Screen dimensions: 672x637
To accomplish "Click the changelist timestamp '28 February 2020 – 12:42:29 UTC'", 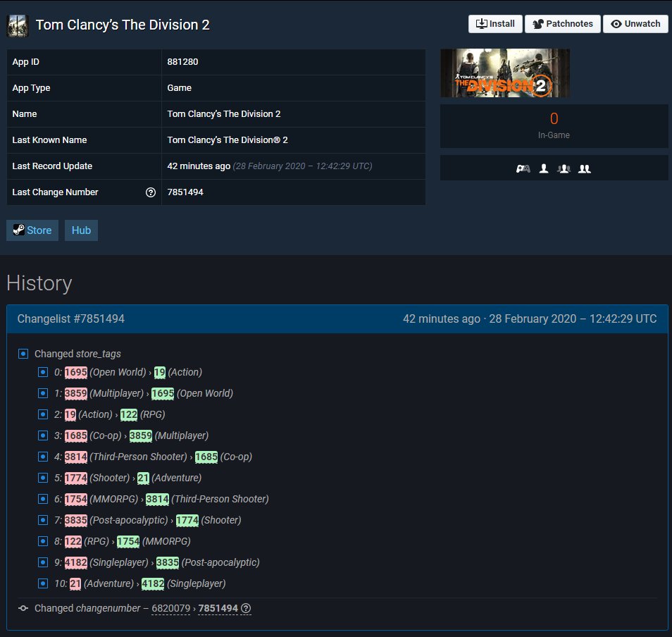I will tap(573, 319).
